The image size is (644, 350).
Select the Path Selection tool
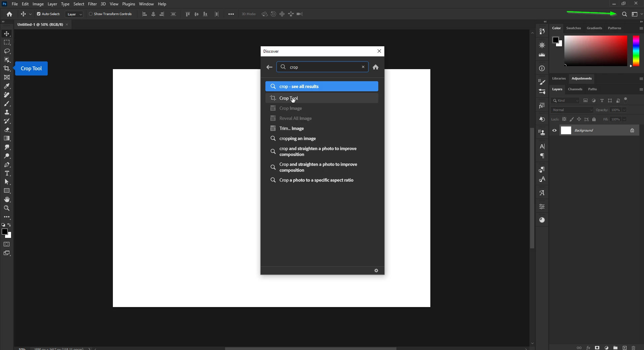click(7, 182)
